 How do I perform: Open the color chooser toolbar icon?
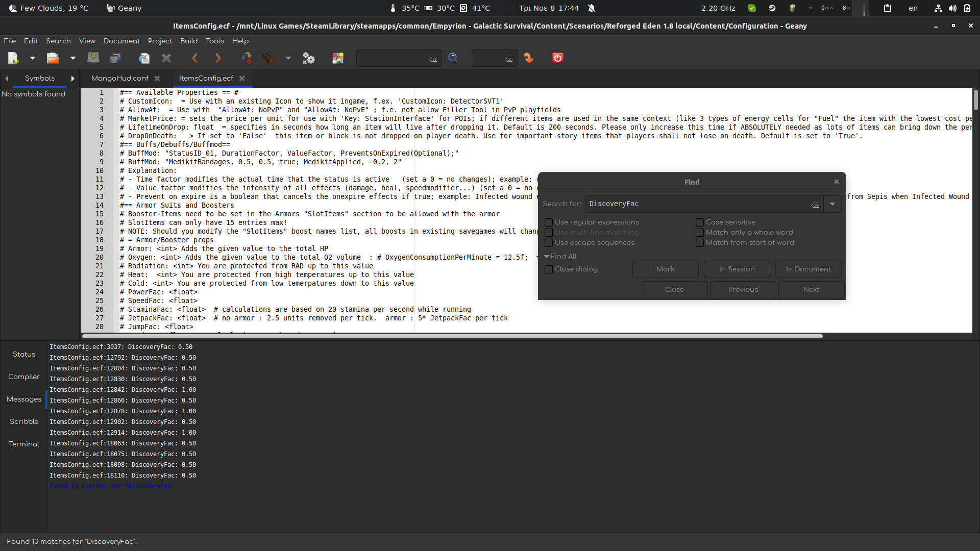(338, 58)
